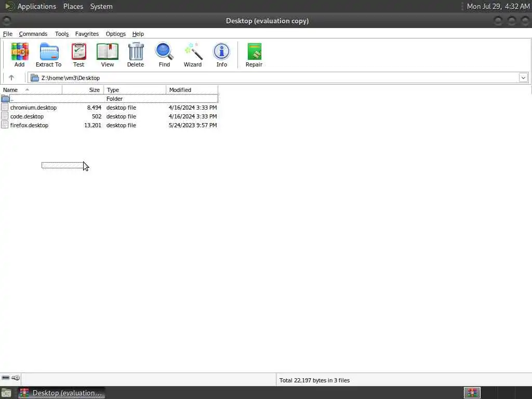Click the Desktop (evaluation... taskbar button
Image resolution: width=532 pixels, height=399 pixels.
[61, 393]
